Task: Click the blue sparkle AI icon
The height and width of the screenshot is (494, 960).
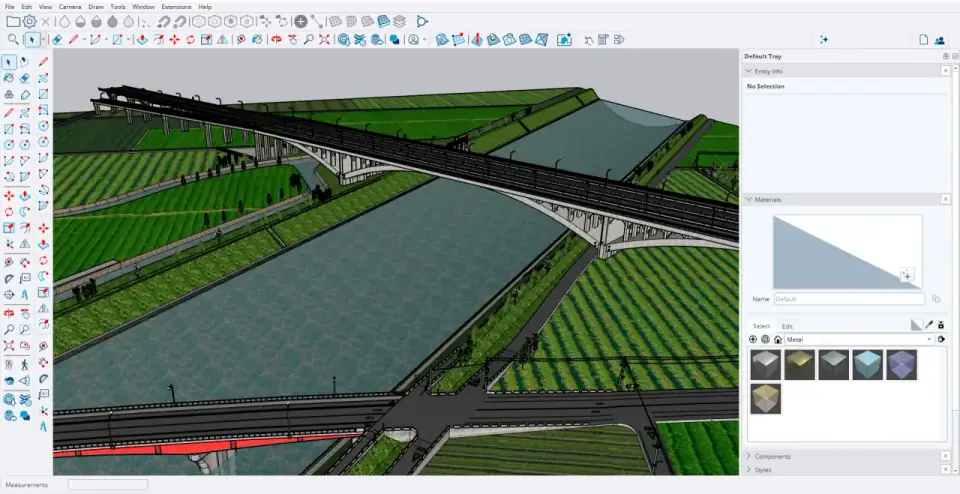Action: 824,39
